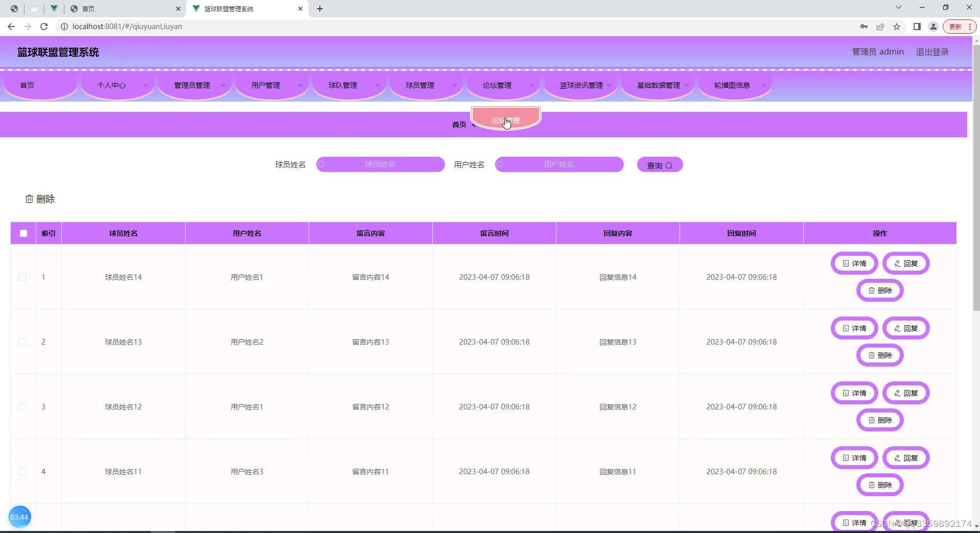Image resolution: width=980 pixels, height=533 pixels.
Task: Click the 03:44 timer badge
Action: click(19, 517)
